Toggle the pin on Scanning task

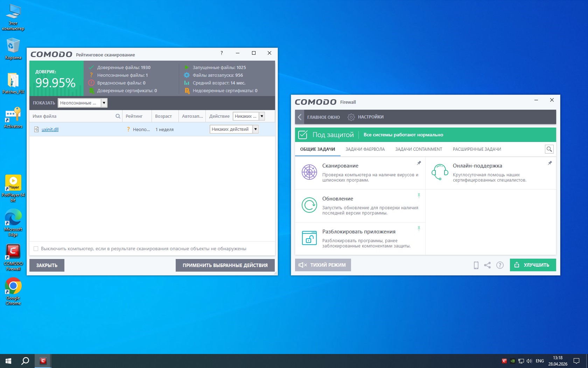click(419, 163)
